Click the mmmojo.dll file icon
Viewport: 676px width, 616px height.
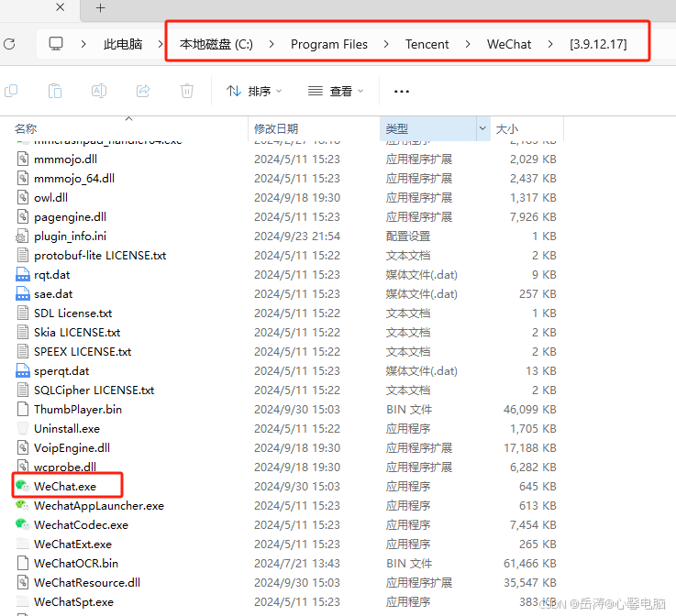click(x=23, y=159)
